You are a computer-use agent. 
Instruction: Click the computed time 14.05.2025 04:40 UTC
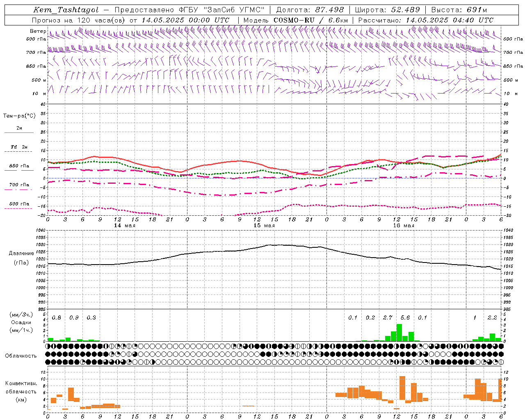(x=450, y=20)
